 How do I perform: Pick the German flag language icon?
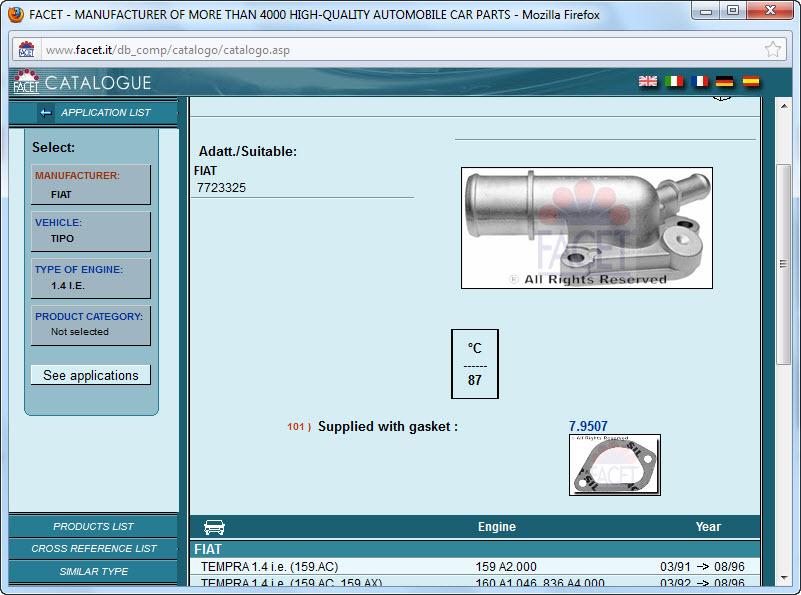(724, 81)
